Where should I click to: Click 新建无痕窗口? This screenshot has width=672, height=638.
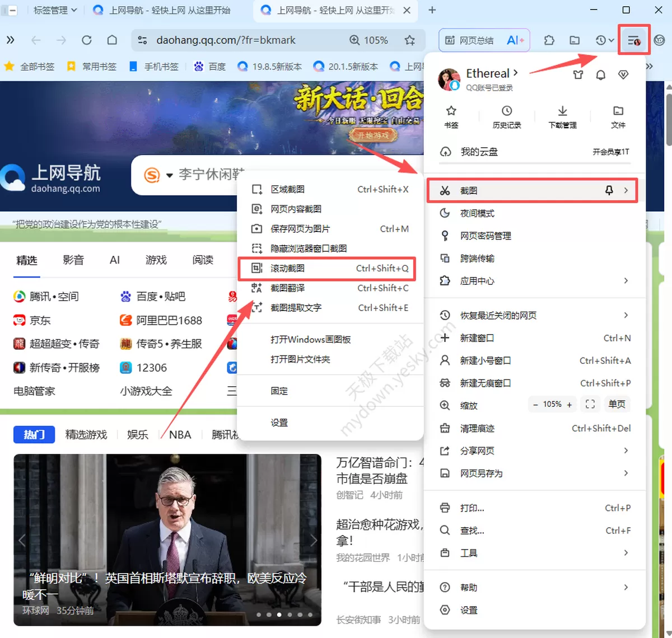535,383
